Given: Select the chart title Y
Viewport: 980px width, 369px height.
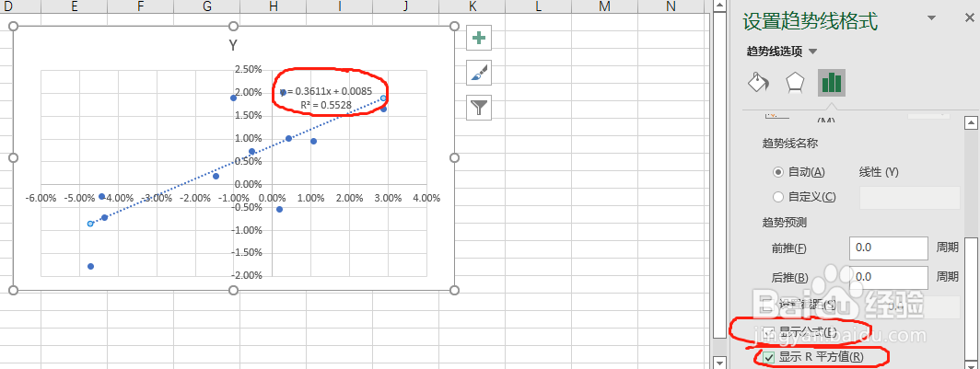Looking at the screenshot, I should coord(232,46).
